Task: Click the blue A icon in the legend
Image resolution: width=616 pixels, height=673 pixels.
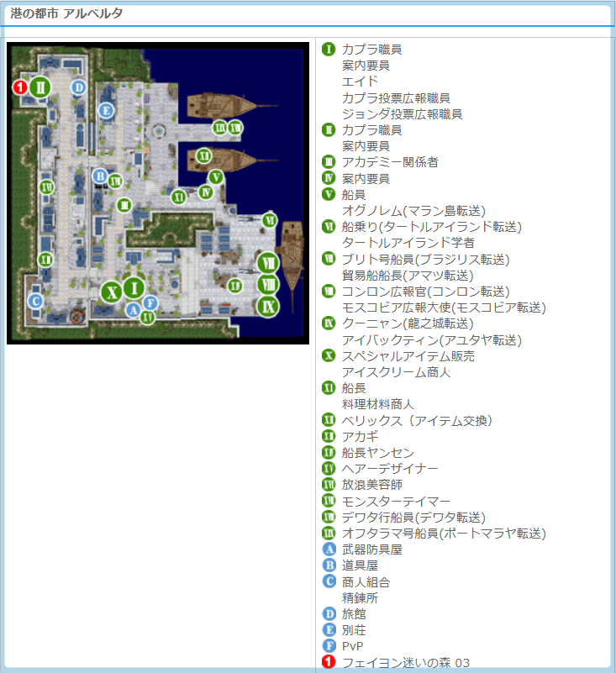Action: [x=329, y=549]
